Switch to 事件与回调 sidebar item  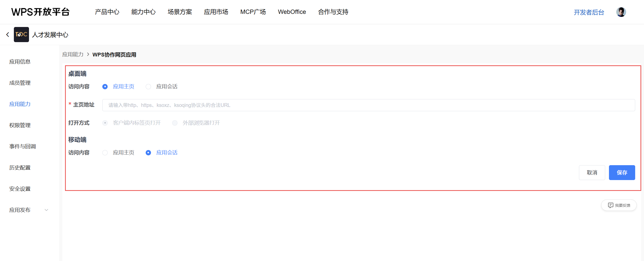22,147
